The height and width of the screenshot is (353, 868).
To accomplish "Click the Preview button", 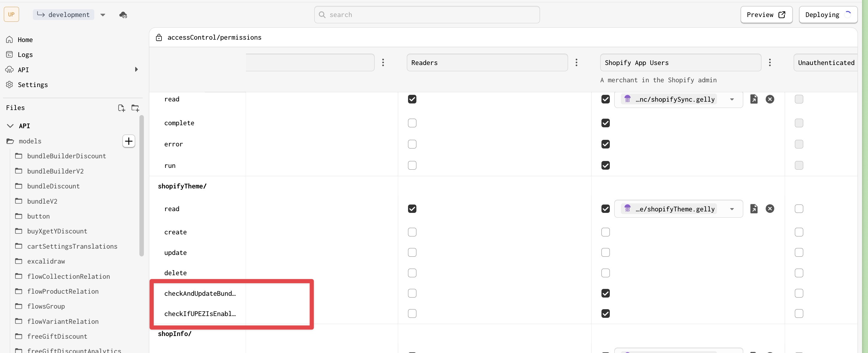I will (766, 15).
